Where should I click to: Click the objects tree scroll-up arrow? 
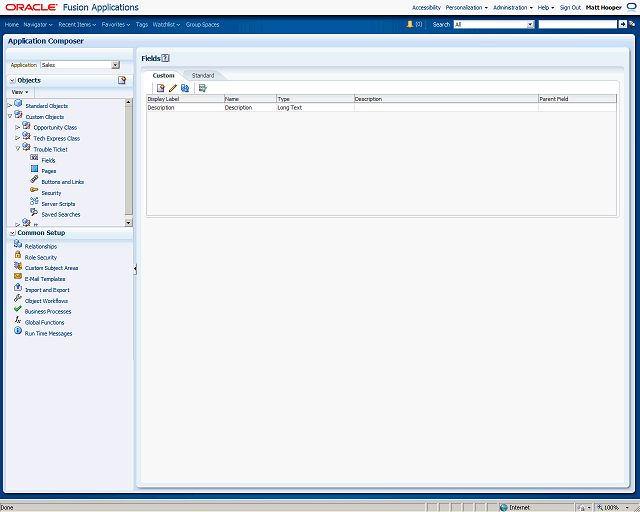click(129, 102)
